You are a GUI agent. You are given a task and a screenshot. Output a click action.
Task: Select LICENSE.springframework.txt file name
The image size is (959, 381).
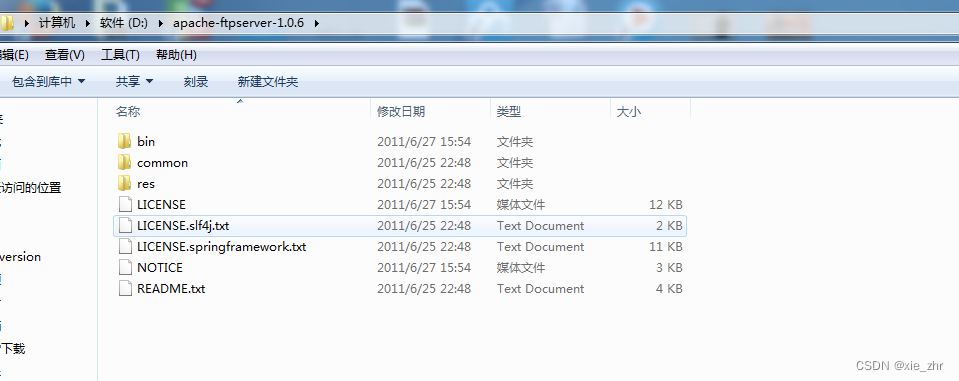[x=221, y=246]
